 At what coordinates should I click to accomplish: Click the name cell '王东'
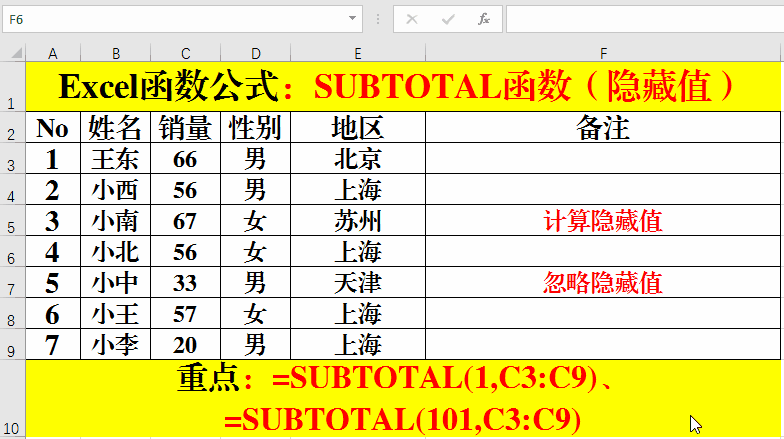click(x=116, y=158)
